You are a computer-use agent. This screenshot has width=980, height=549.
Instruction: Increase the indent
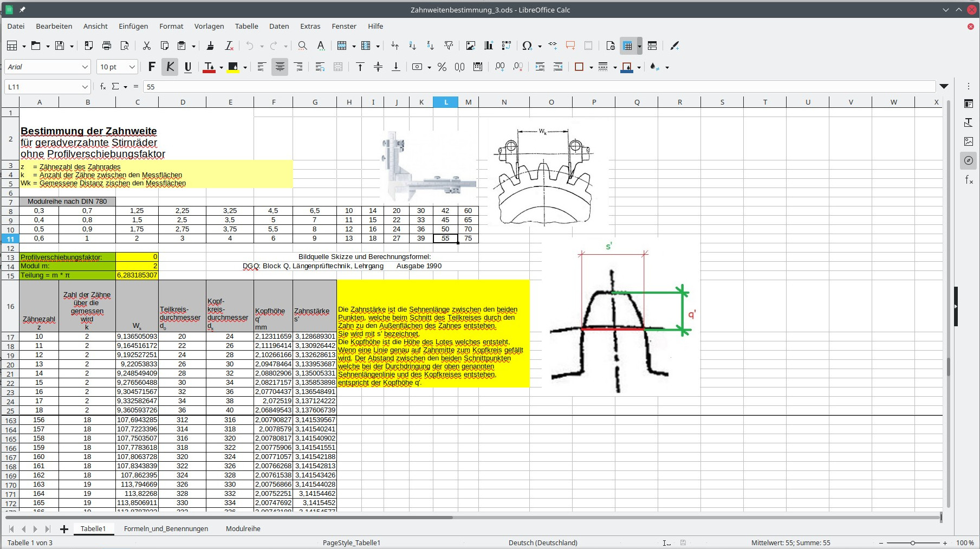click(540, 67)
